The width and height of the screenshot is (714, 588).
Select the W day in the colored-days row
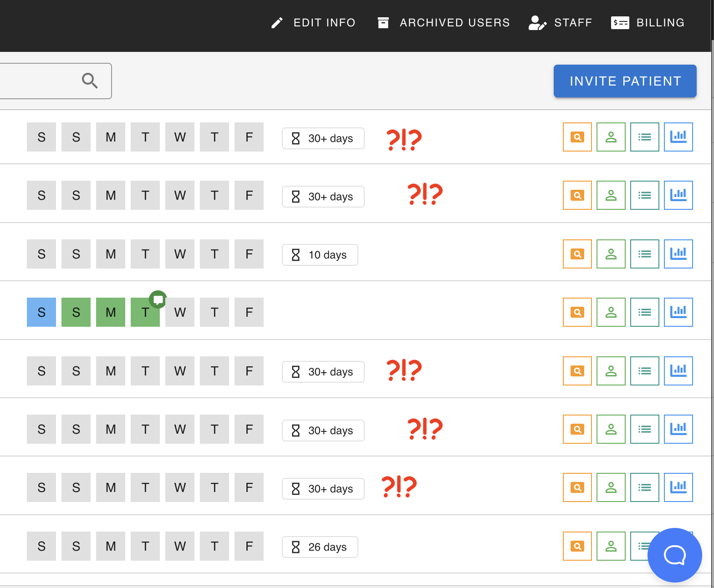coord(180,312)
